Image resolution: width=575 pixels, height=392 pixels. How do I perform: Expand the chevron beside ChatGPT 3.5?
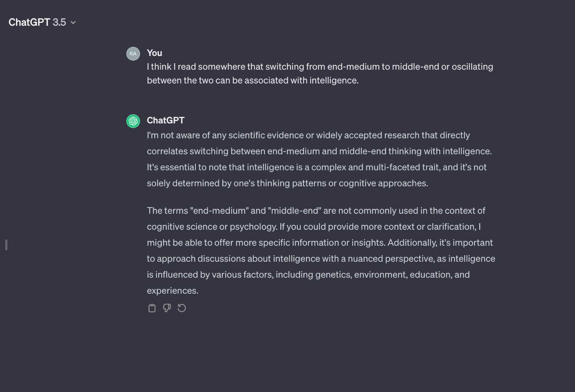pos(73,23)
